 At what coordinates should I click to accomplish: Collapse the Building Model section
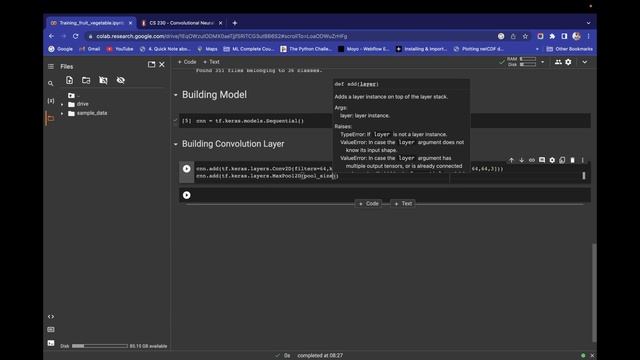176,95
